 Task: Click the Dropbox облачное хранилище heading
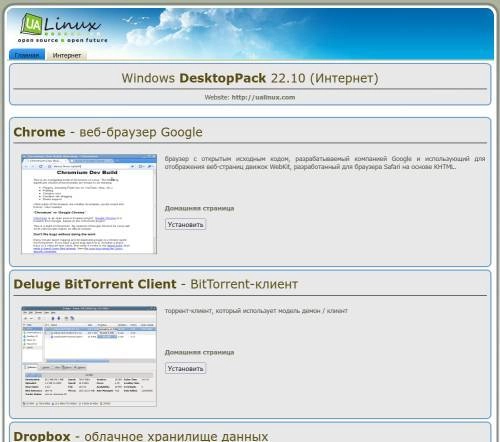141,436
